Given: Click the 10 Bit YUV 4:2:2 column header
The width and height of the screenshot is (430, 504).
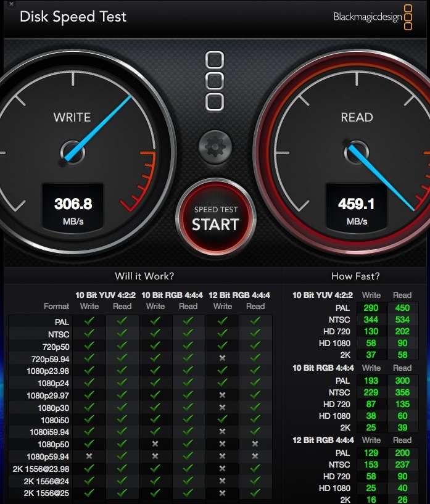Looking at the screenshot, I should [x=105, y=295].
